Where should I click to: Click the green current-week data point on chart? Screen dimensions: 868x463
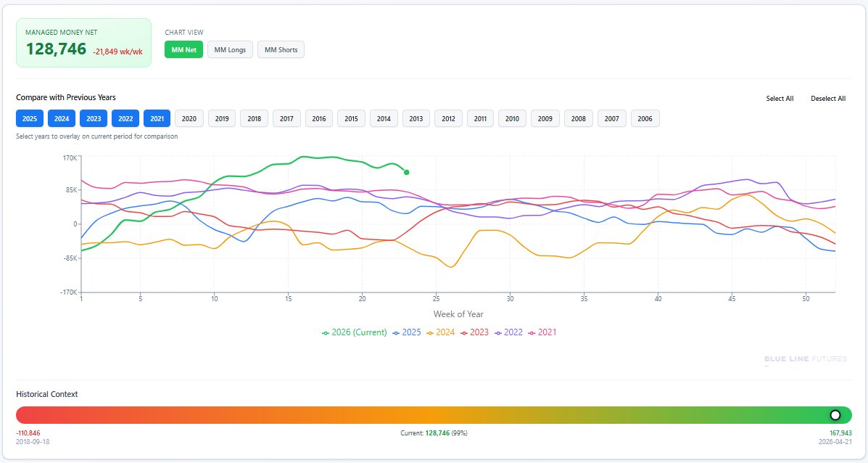pyautogui.click(x=406, y=172)
